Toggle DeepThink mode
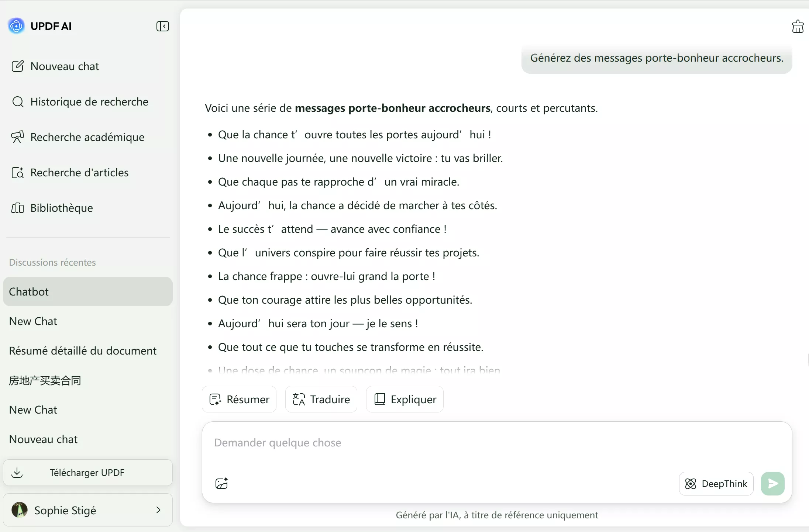Screen dimensions: 809x532 pyautogui.click(x=715, y=483)
